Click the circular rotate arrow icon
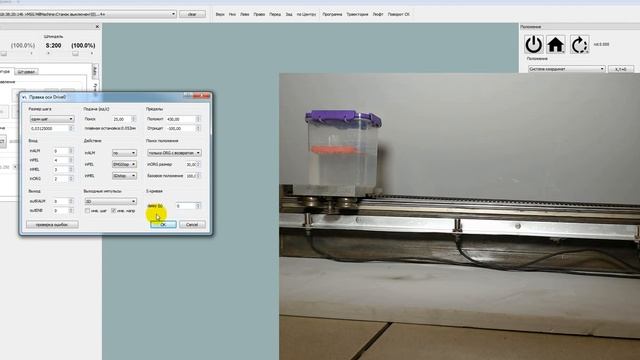 click(x=579, y=44)
